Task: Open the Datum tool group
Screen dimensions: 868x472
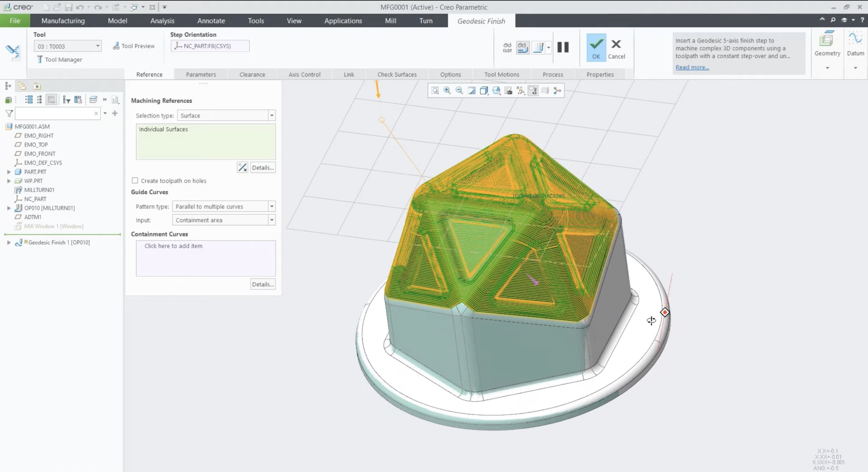Action: tap(855, 43)
